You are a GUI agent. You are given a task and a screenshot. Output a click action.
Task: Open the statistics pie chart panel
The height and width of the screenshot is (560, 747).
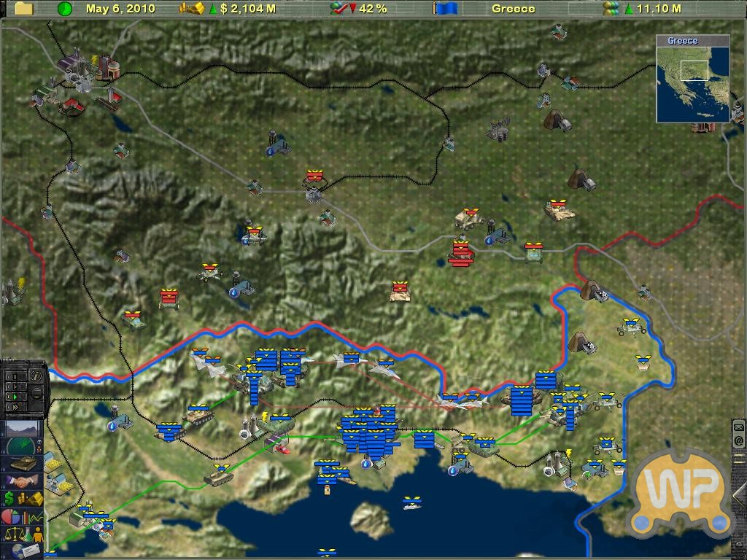(x=23, y=516)
